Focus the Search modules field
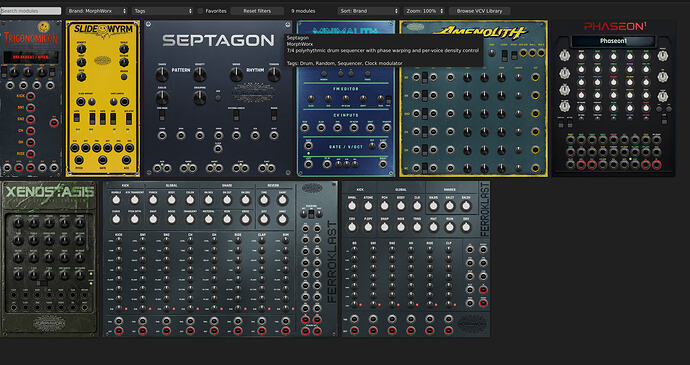Viewport: 690px width, 365px height. coord(31,11)
